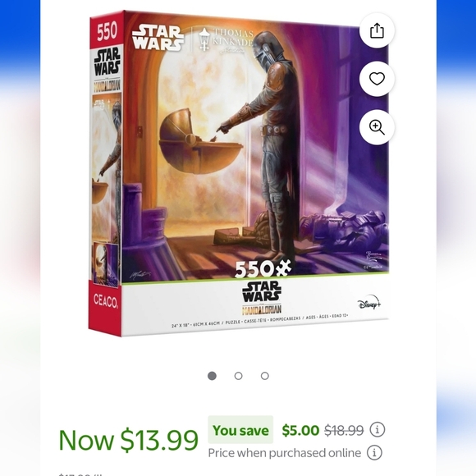
Task: Tap the You save badge
Action: (240, 430)
